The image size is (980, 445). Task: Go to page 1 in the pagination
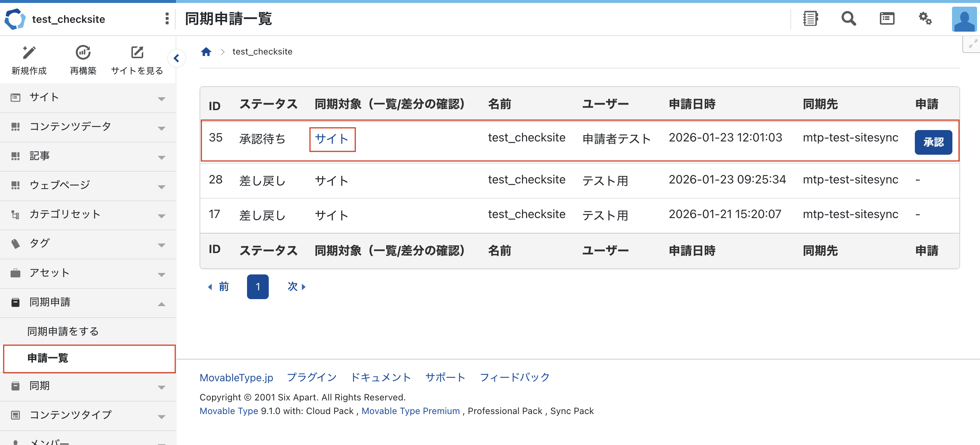click(258, 287)
